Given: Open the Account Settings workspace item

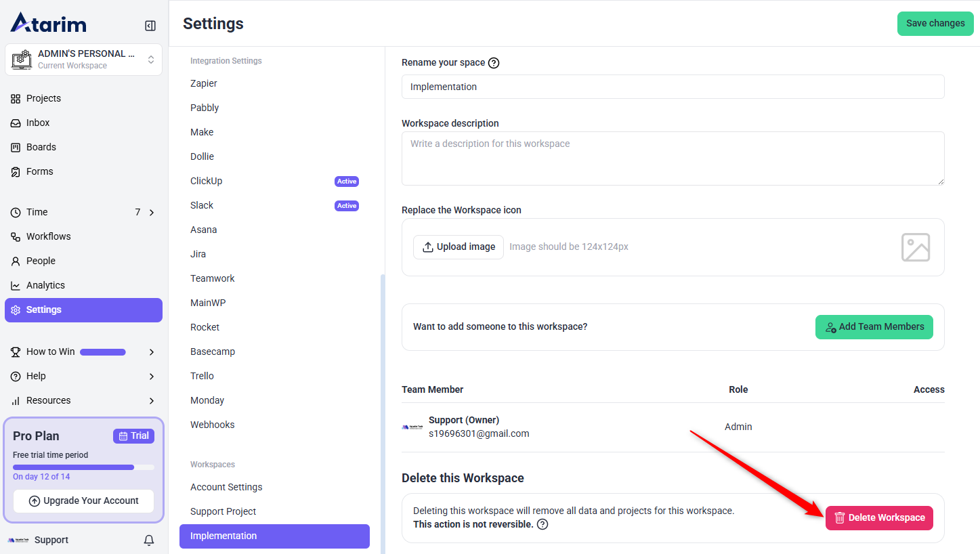Looking at the screenshot, I should tap(226, 487).
